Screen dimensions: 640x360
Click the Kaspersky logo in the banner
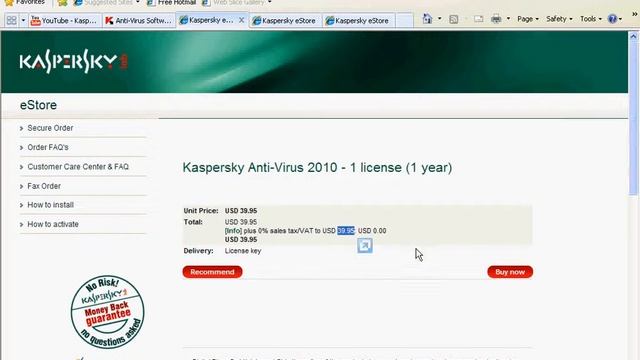pyautogui.click(x=73, y=61)
